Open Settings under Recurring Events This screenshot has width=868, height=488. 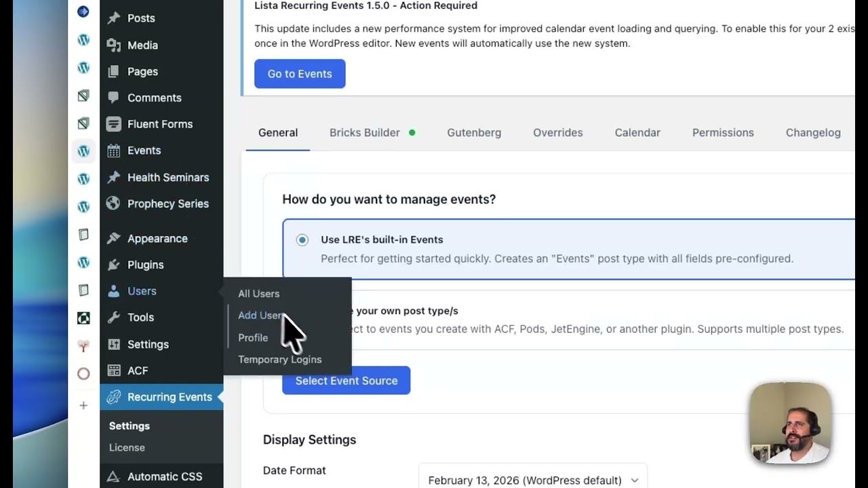coord(130,426)
